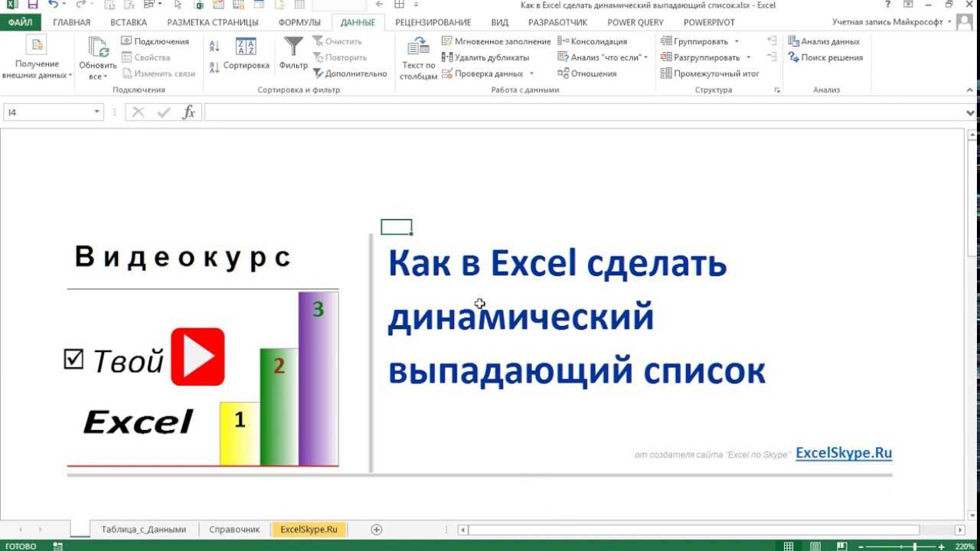Image resolution: width=980 pixels, height=551 pixels.
Task: Open the Анализ "что если" dropdown
Action: 645,57
